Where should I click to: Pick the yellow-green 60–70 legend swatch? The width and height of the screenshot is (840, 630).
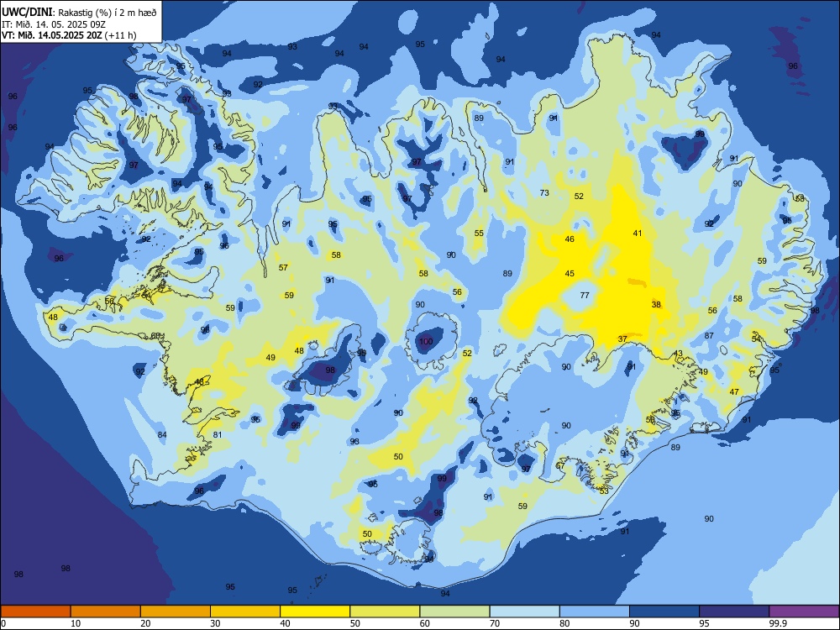(454, 612)
